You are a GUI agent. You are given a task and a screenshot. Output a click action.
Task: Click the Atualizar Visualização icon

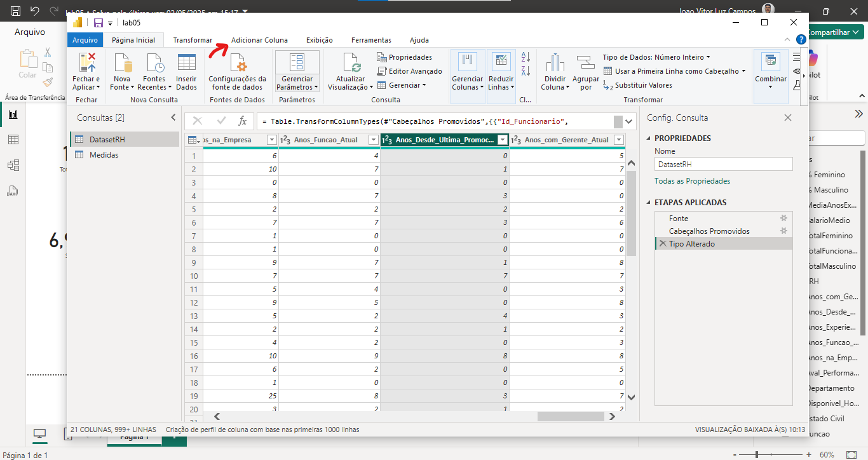click(351, 64)
